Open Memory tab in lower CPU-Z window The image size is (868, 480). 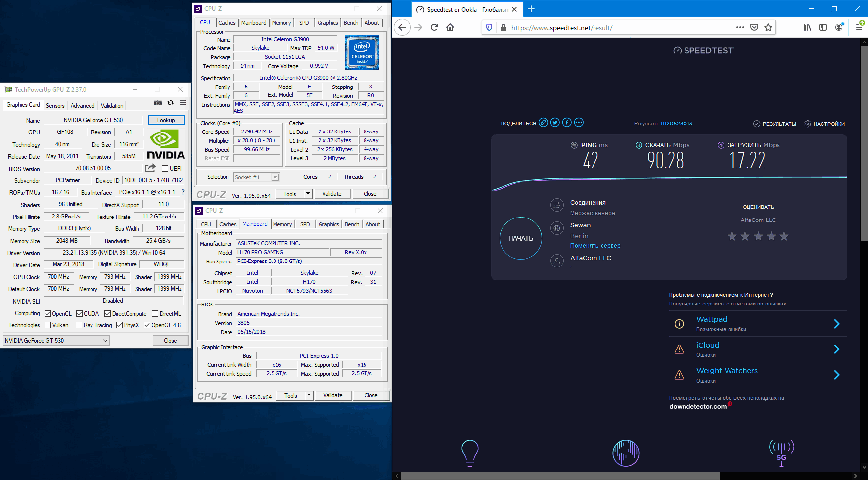[282, 224]
